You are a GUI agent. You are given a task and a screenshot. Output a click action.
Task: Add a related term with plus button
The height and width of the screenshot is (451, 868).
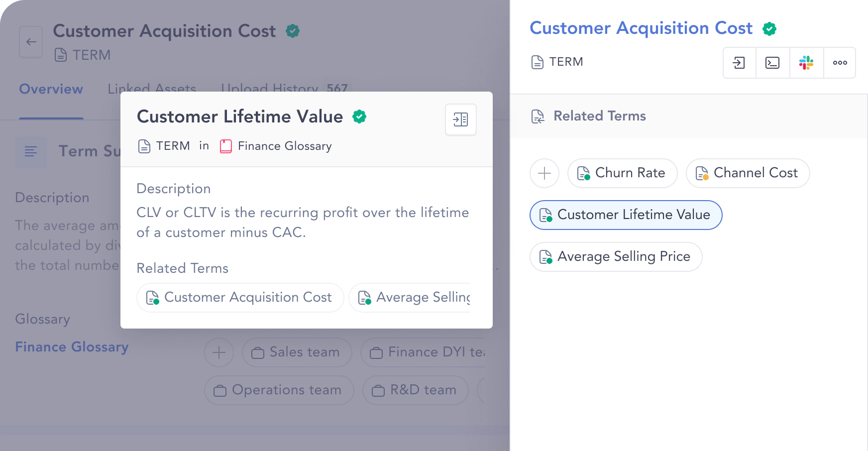(544, 173)
